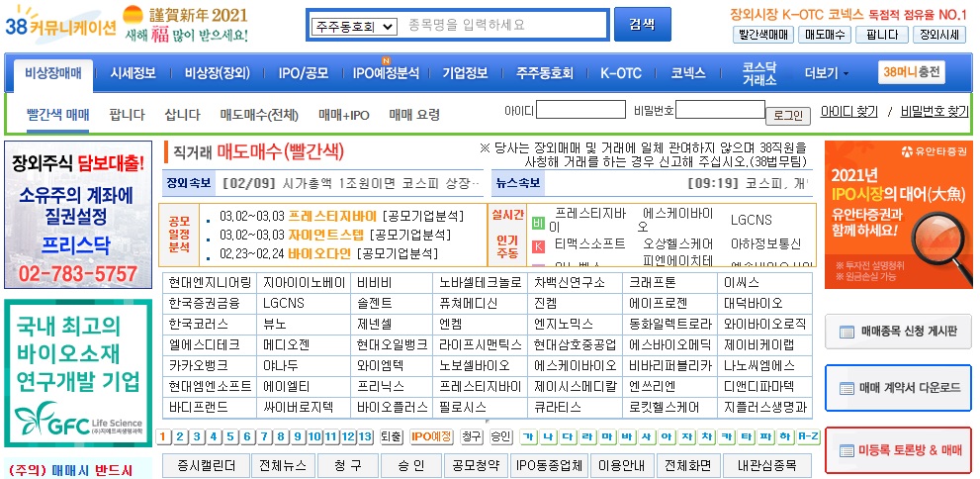Expand the 더보기 menu
Screen dimensions: 980x479
coord(827,74)
